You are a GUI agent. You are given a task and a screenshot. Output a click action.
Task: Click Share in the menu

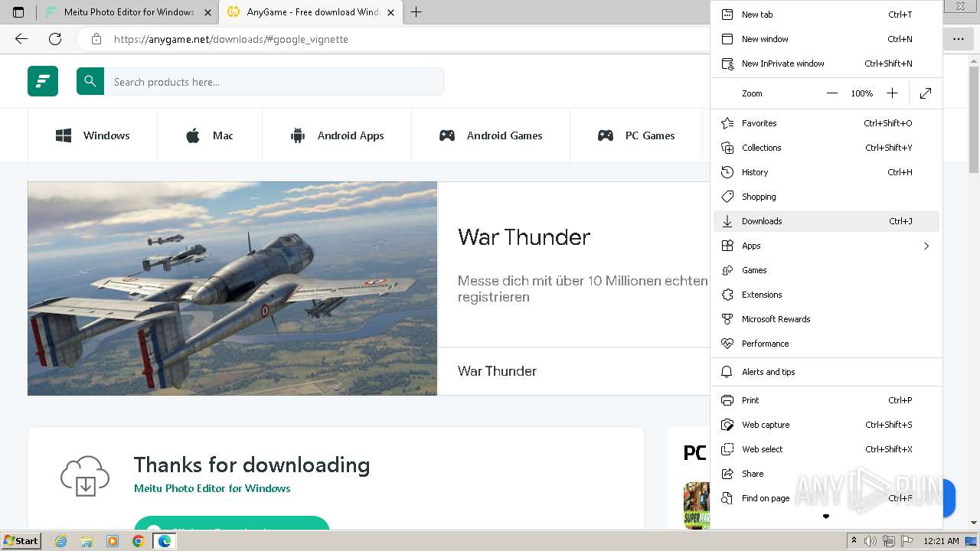(826, 474)
